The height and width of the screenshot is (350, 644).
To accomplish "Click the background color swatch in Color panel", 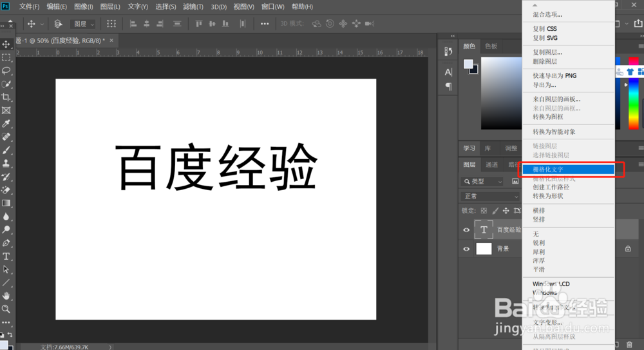I will tap(475, 71).
